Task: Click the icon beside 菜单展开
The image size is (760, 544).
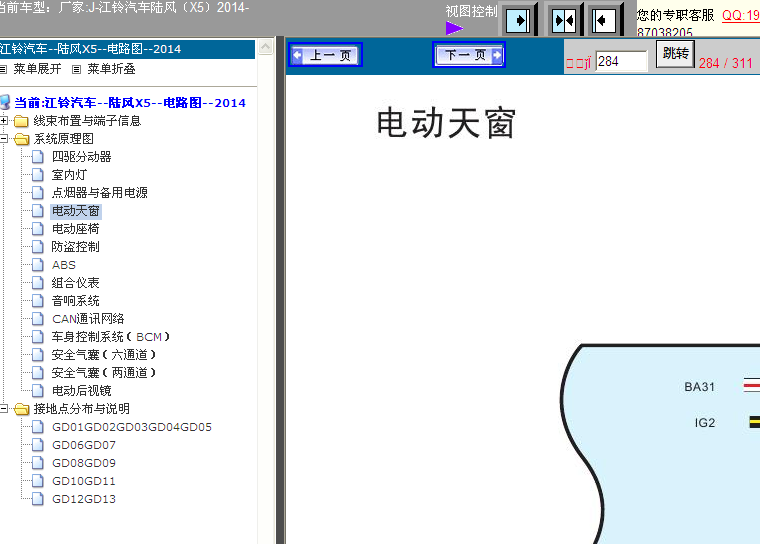Action: click(3, 69)
